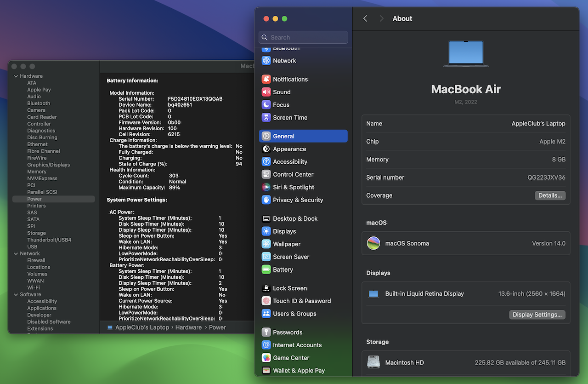This screenshot has width=588, height=384.
Task: Open the Internet Accounts icon
Action: (x=266, y=345)
